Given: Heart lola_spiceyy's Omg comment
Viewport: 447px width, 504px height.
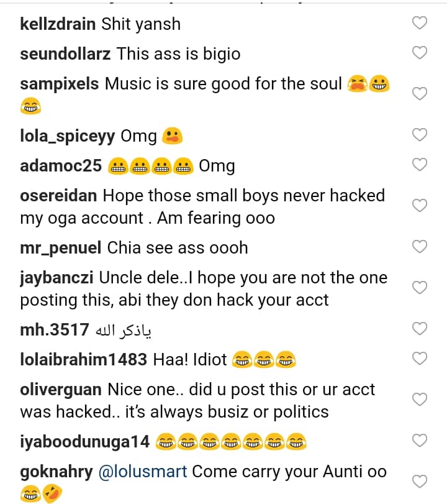Looking at the screenshot, I should click(420, 135).
